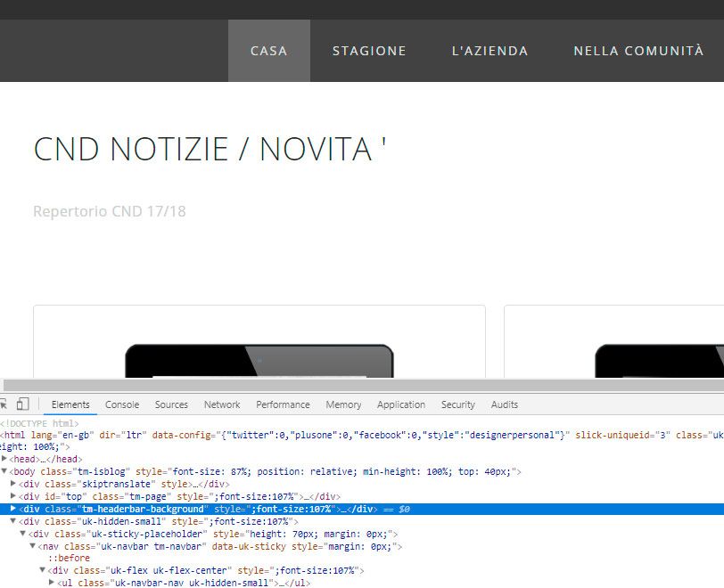Collapse the uk-hidden-small div node
The height and width of the screenshot is (588, 724).
pyautogui.click(x=13, y=521)
